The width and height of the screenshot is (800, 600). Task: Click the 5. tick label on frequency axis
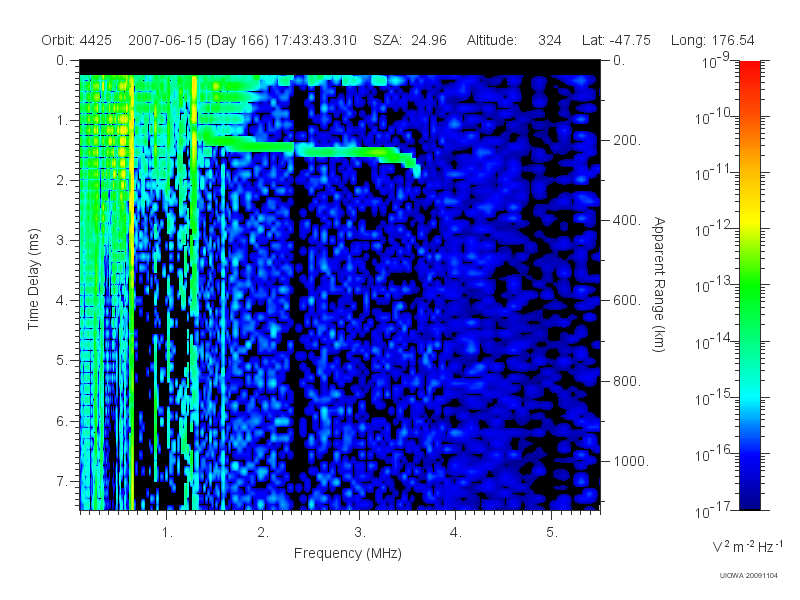tap(552, 533)
